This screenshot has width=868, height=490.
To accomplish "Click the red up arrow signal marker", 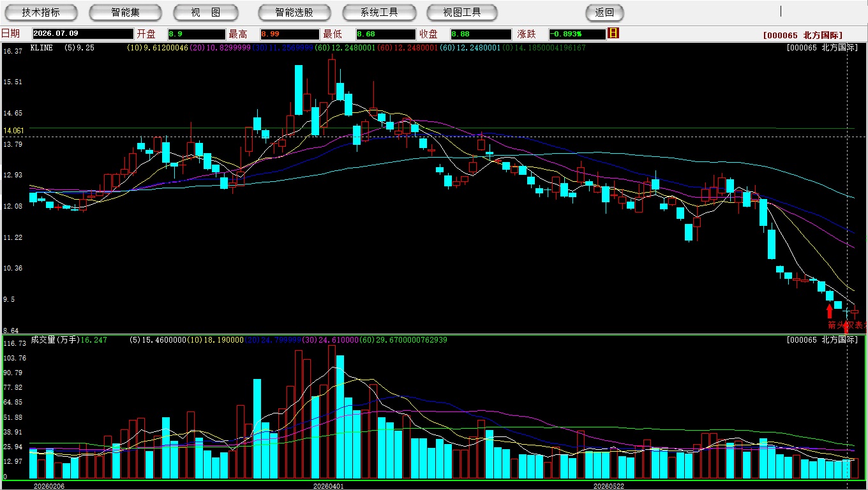I will click(829, 311).
